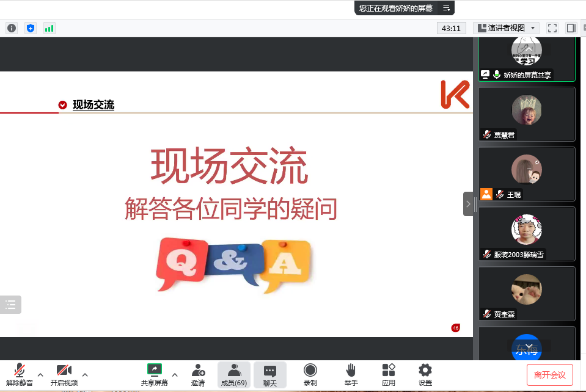Start recording with 录制 button
This screenshot has width=586, height=392.
coord(310,374)
